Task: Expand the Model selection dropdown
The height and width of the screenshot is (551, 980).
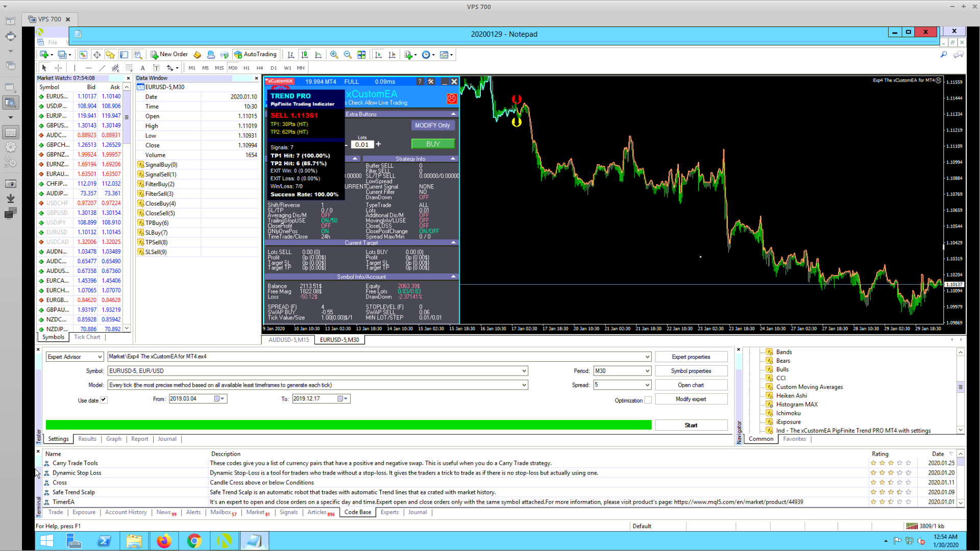Action: pyautogui.click(x=524, y=385)
